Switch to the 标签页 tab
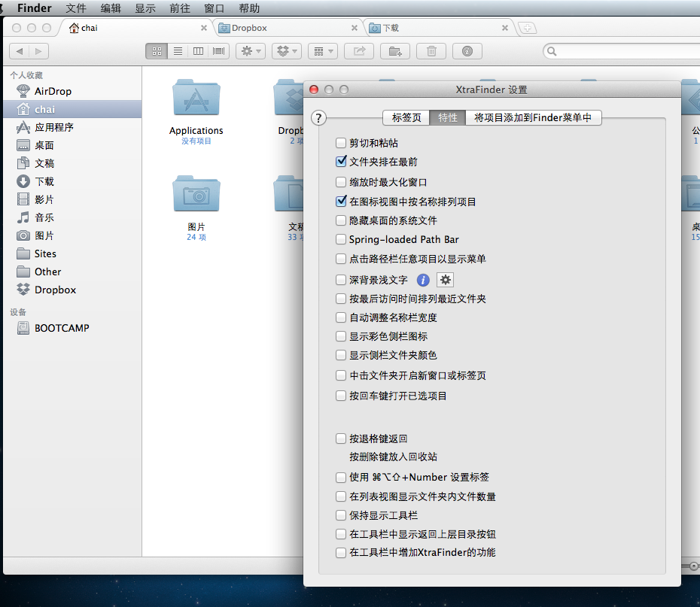 [x=406, y=118]
